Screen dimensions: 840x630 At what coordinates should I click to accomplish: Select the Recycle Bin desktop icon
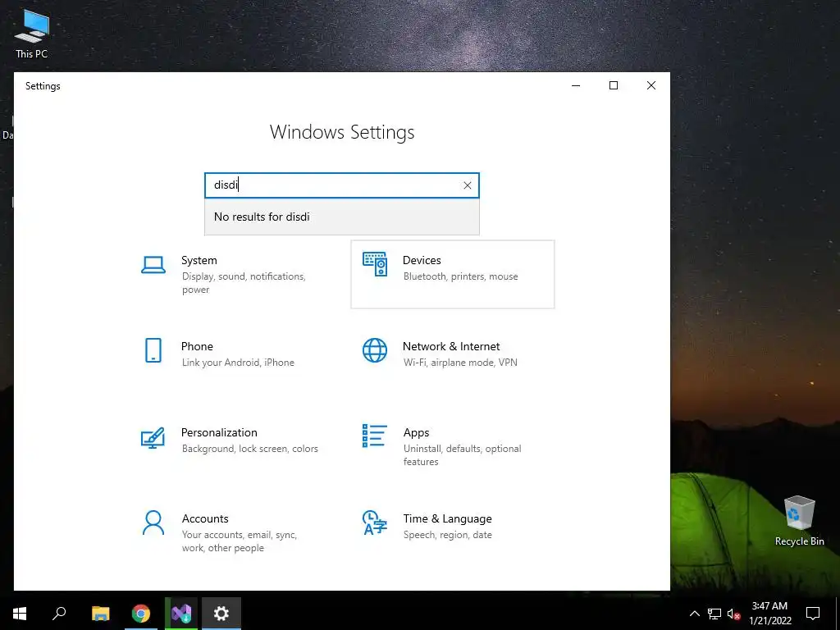pos(799,521)
